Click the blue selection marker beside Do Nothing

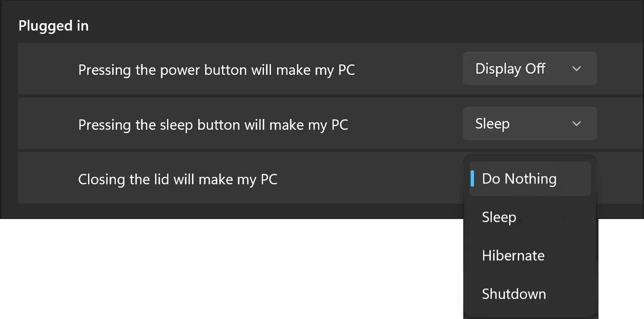click(x=472, y=179)
